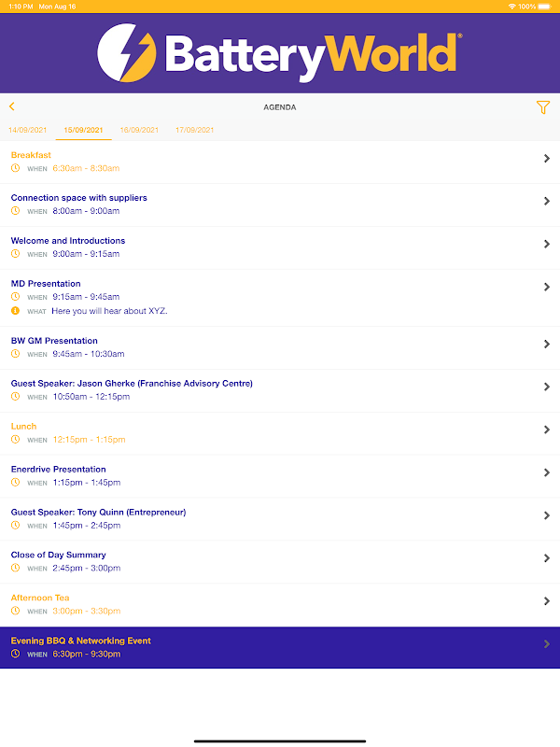Click the info icon beside Here you will hear

tap(15, 311)
